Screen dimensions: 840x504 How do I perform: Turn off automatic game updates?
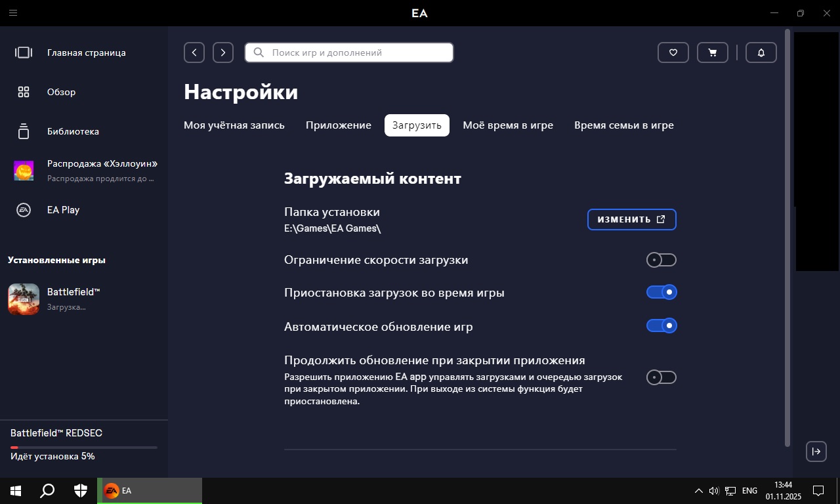pyautogui.click(x=661, y=325)
